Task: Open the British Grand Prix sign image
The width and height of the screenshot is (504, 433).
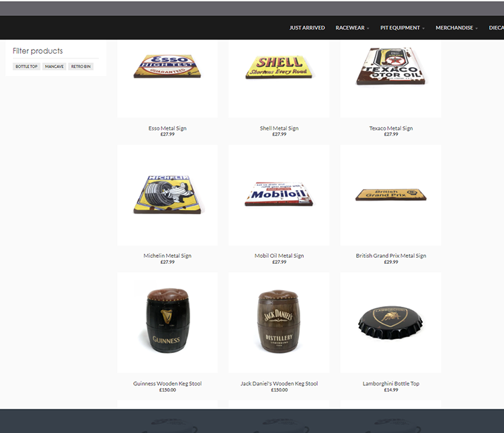Action: pos(391,195)
